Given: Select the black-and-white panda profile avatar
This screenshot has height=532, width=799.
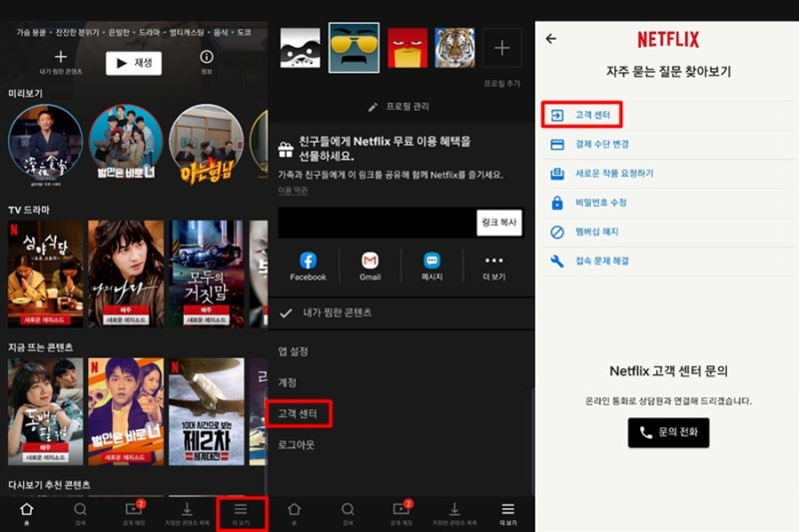Looking at the screenshot, I should [x=301, y=48].
